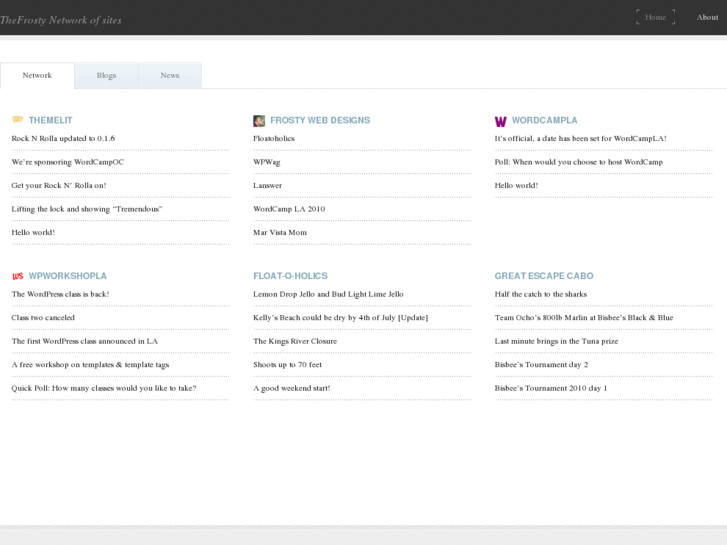Open 'Poll: When would you choose' post

tap(579, 162)
